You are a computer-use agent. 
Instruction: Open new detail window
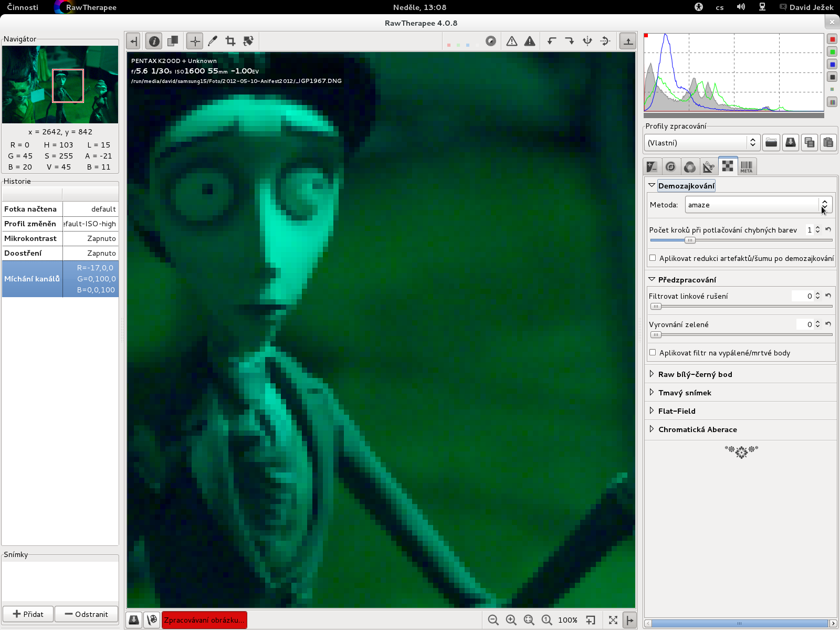click(591, 620)
